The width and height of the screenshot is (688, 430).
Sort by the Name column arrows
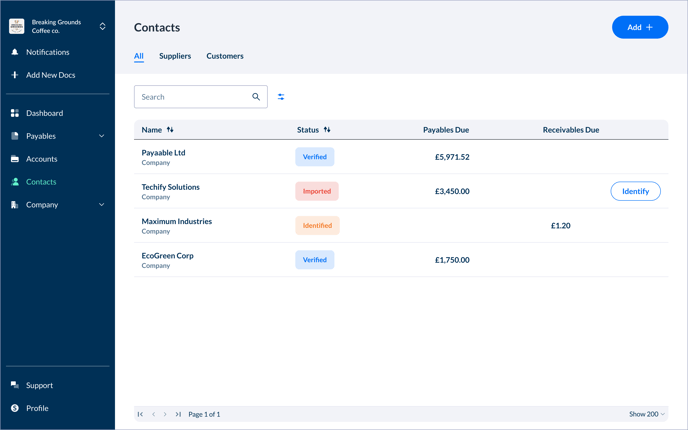[x=170, y=130]
